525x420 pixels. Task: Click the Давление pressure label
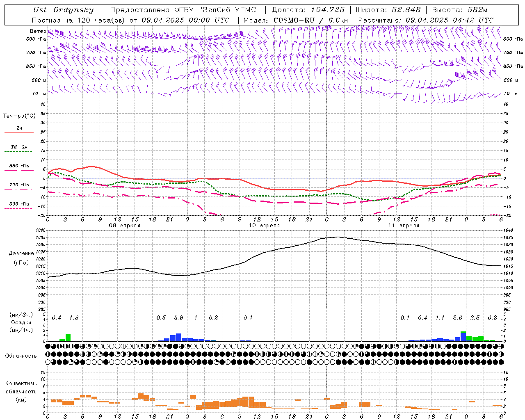point(21,253)
